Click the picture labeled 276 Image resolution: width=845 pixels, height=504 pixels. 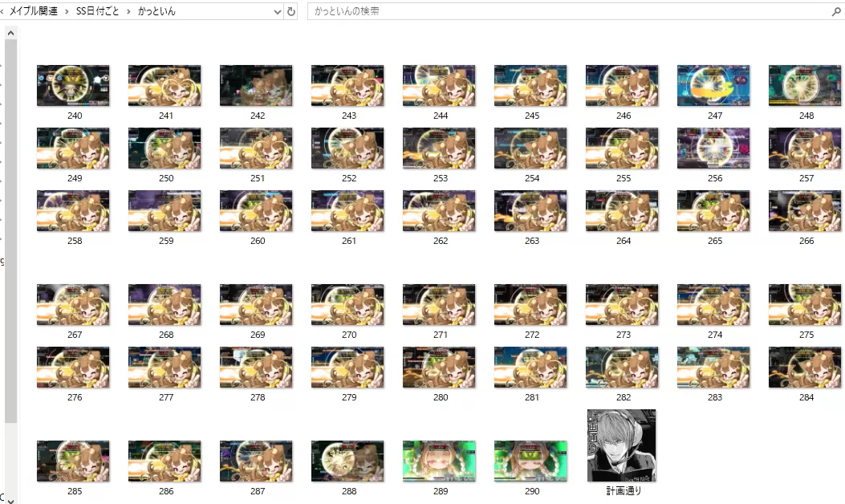tap(73, 367)
